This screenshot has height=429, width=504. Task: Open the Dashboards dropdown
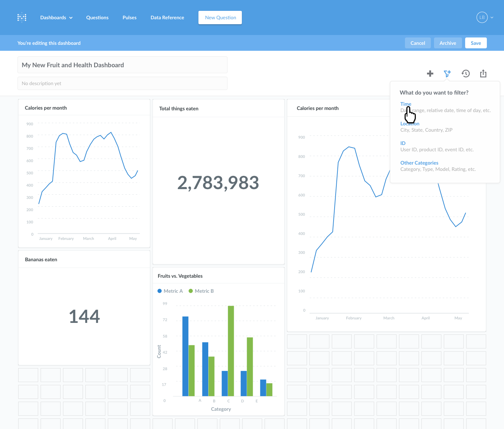tap(56, 17)
